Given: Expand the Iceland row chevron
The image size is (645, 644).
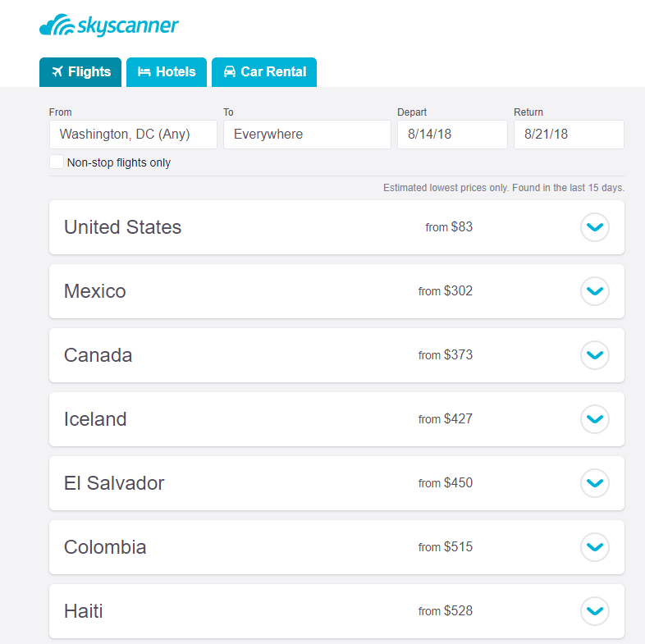Looking at the screenshot, I should click(x=595, y=419).
